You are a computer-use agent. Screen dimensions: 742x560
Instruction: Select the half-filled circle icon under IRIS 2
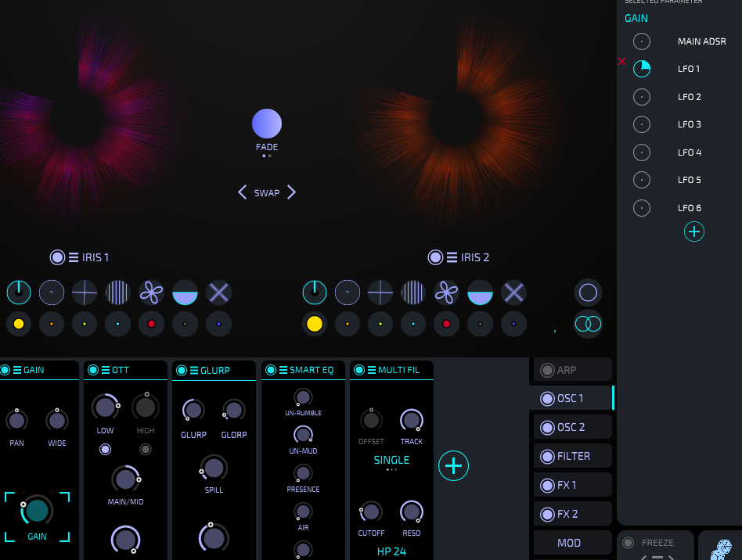[481, 293]
